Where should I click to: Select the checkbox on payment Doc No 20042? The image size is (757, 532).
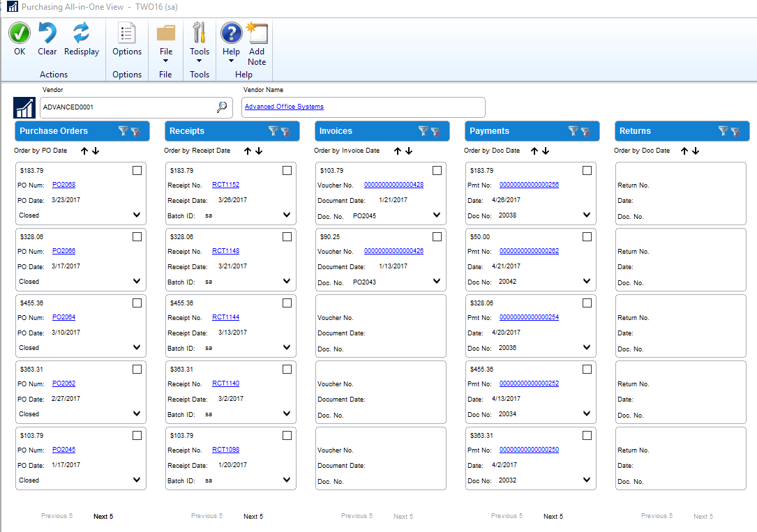(587, 237)
